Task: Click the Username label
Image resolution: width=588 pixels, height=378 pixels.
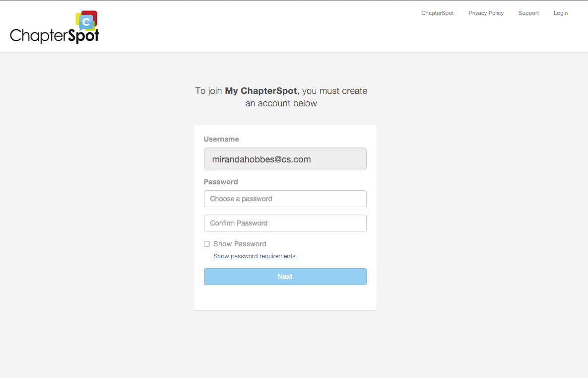Action: (x=221, y=139)
